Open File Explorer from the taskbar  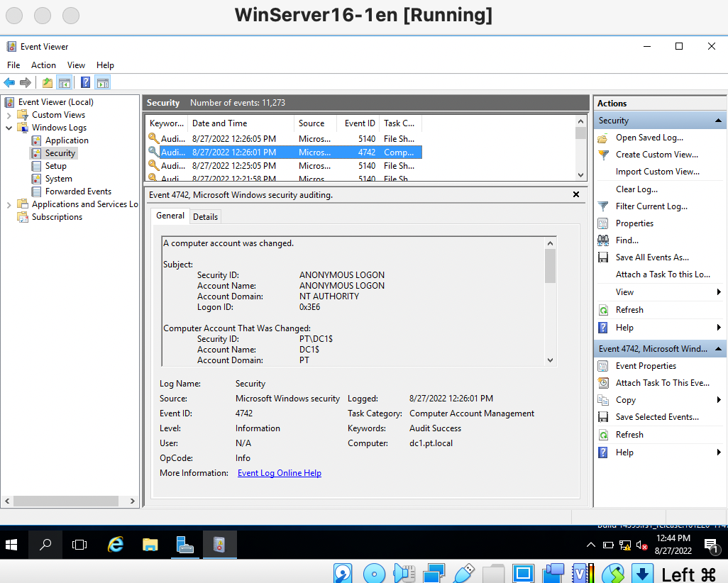point(150,545)
